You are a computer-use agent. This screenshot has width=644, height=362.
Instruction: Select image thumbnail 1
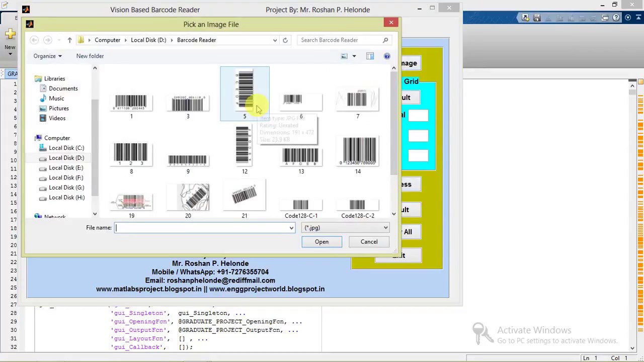click(x=131, y=103)
